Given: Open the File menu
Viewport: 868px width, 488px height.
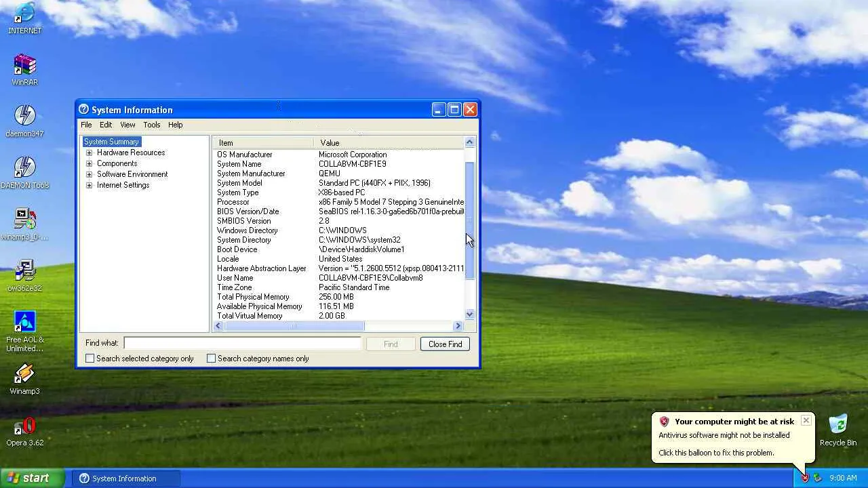Looking at the screenshot, I should coord(86,125).
